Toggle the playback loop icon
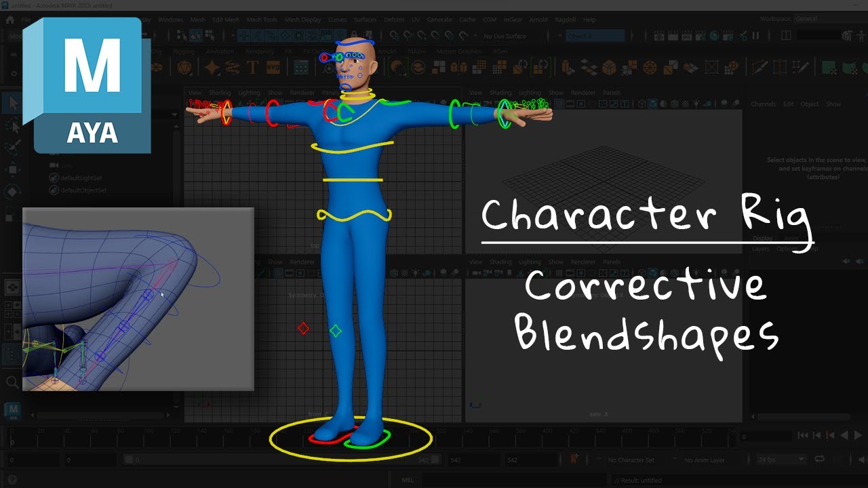 (x=819, y=459)
